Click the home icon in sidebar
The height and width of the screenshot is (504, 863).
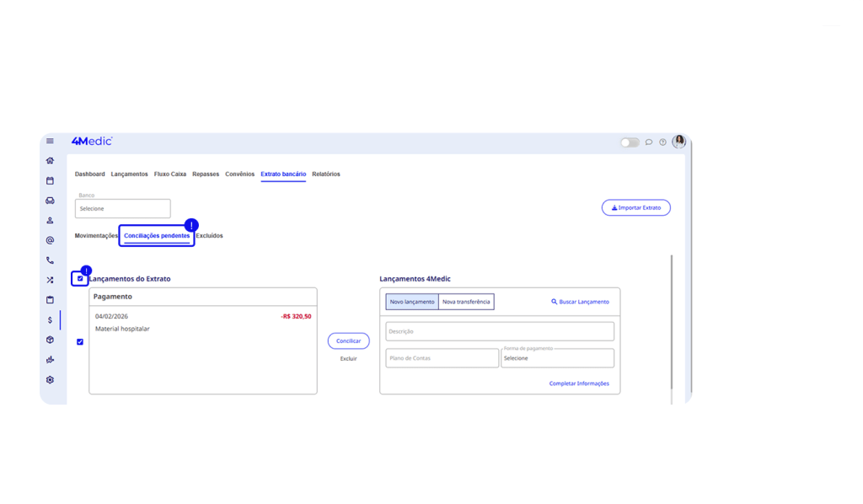click(50, 160)
